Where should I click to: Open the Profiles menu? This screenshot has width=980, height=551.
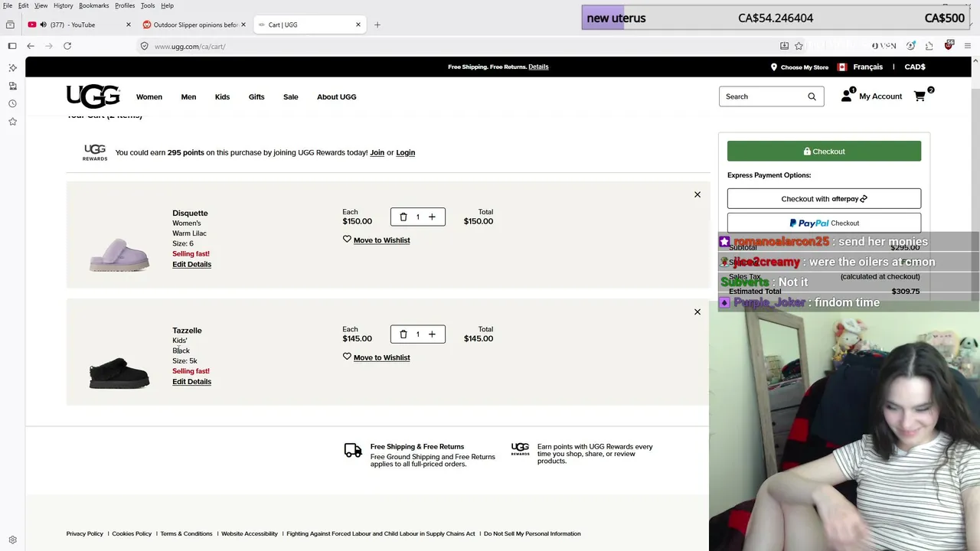point(125,5)
